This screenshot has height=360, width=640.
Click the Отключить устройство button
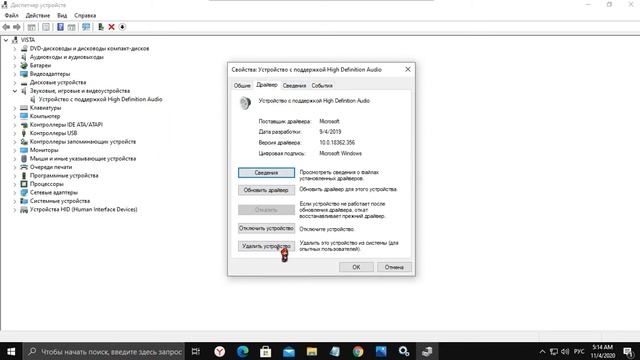click(x=266, y=228)
